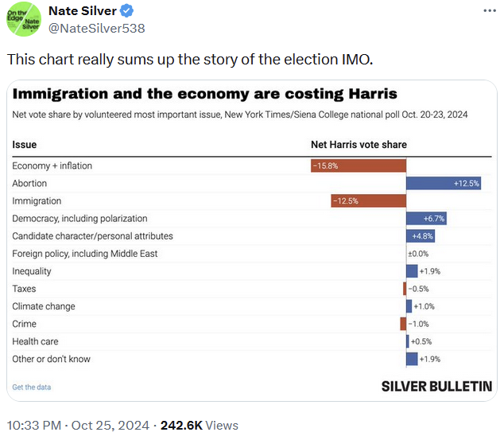Click the blue verified badge

coord(126,11)
